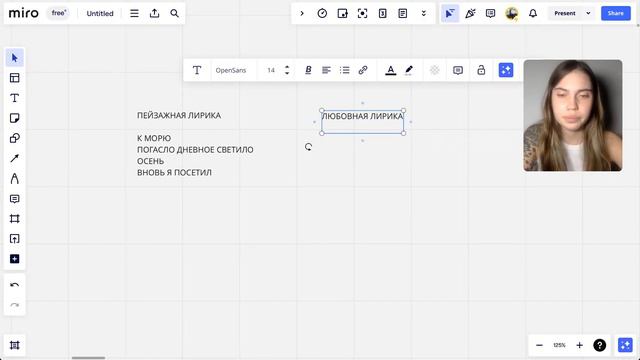Open the notifications bell

533,13
